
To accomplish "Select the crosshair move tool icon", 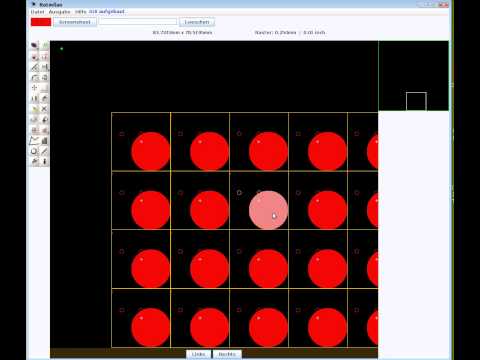I will tap(34, 88).
